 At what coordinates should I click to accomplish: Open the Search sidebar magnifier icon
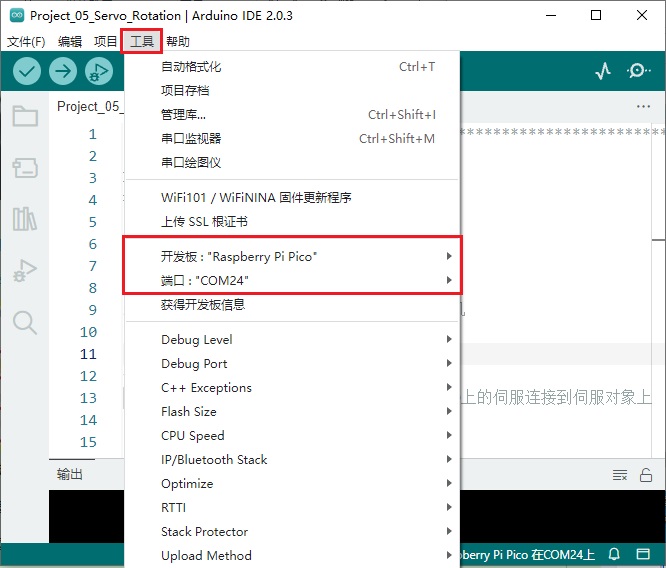(x=25, y=322)
